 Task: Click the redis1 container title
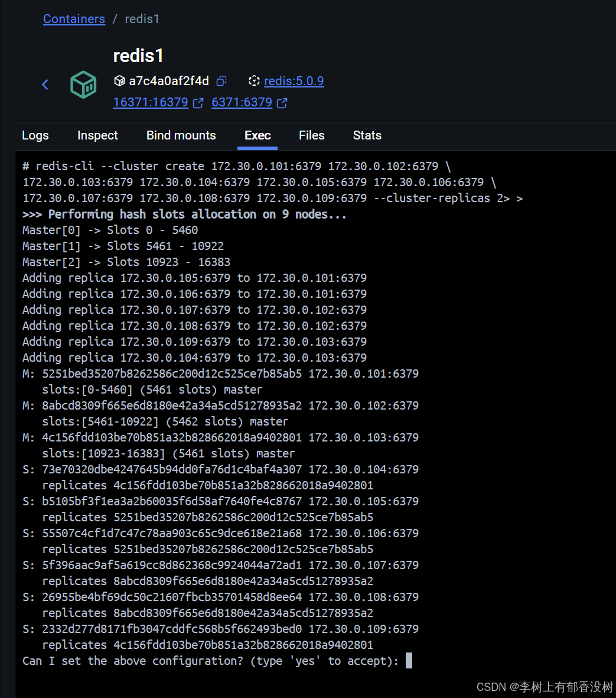(138, 56)
